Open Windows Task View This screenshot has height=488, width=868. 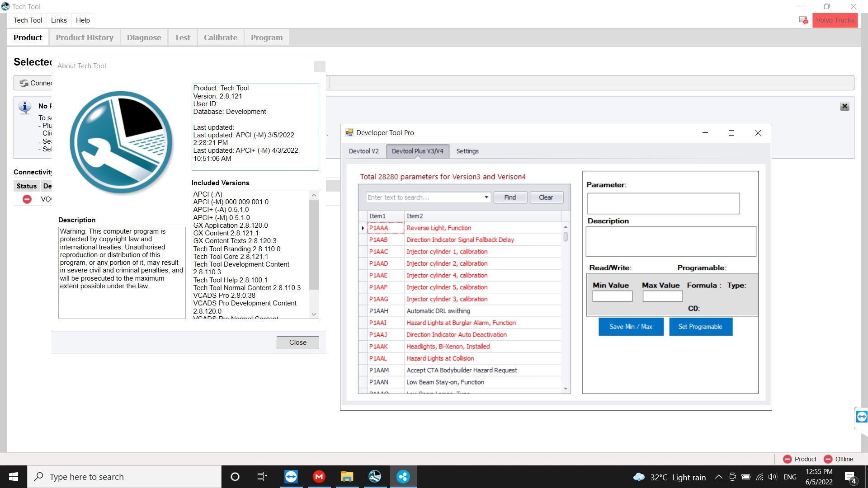pos(262,477)
